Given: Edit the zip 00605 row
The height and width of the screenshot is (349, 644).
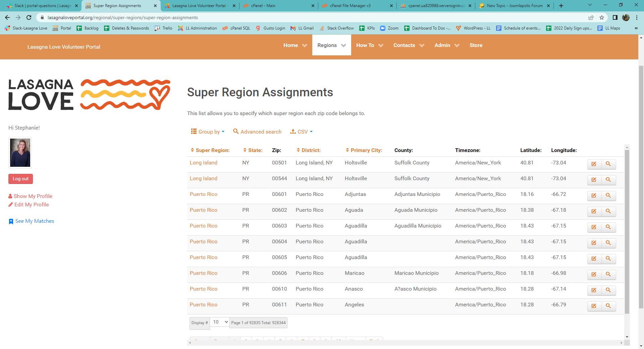Looking at the screenshot, I should (x=594, y=259).
